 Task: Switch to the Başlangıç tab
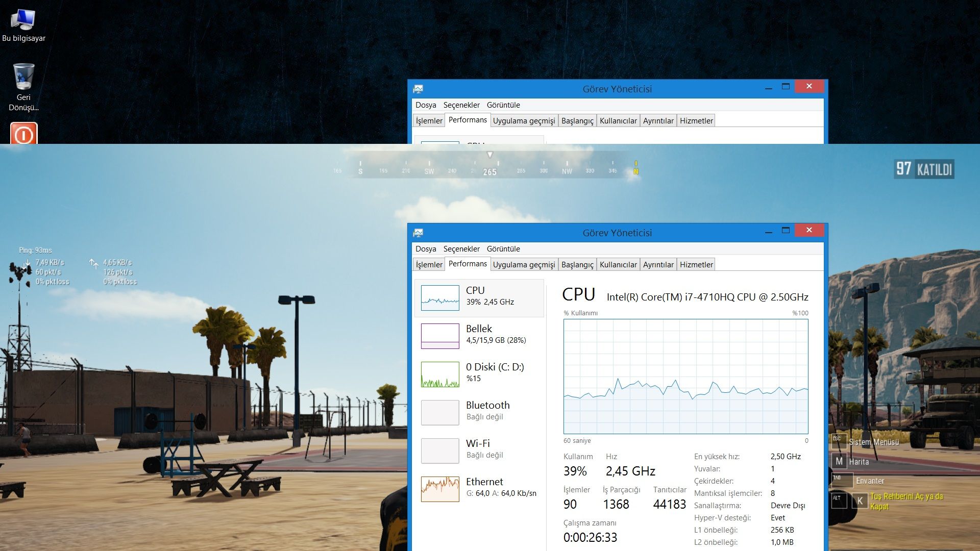tap(577, 265)
